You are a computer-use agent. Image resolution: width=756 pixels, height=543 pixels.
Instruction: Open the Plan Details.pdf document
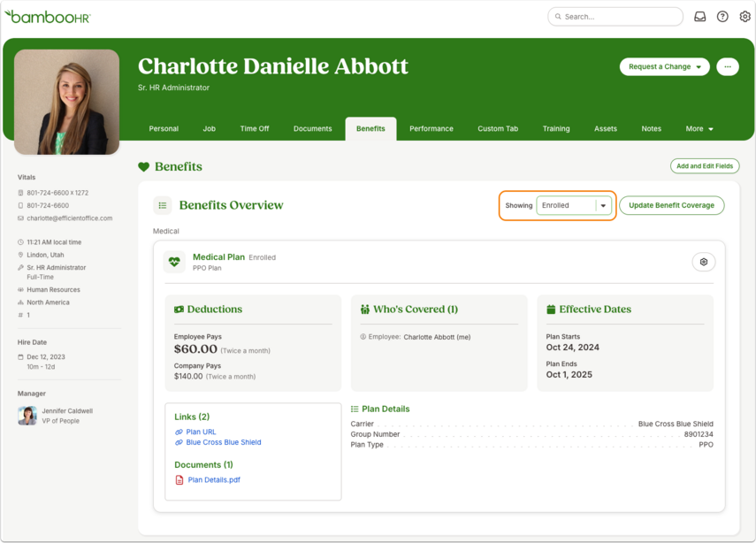point(214,480)
